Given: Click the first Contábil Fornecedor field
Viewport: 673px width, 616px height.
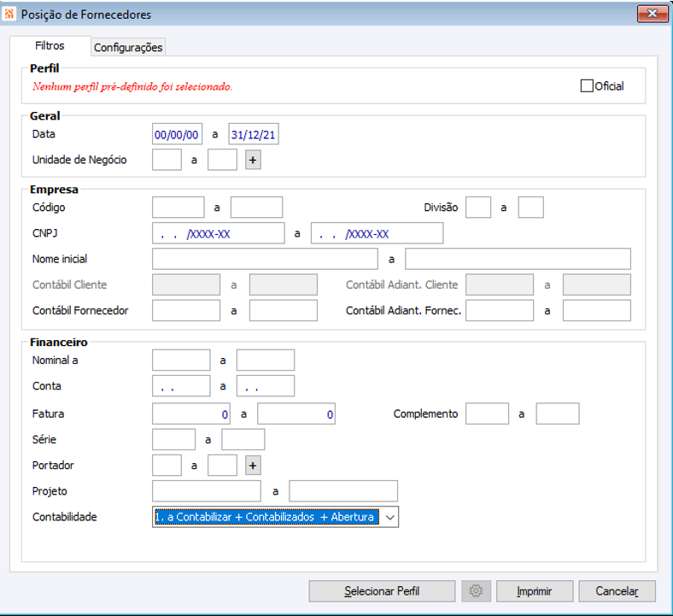Looking at the screenshot, I should [x=186, y=310].
